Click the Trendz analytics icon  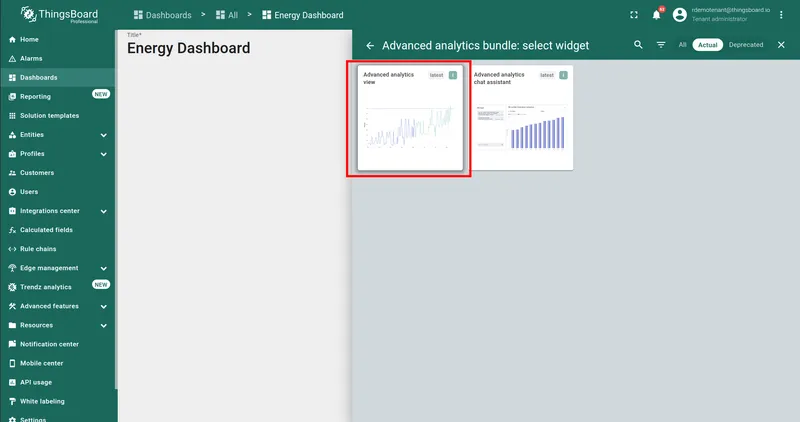click(x=12, y=287)
